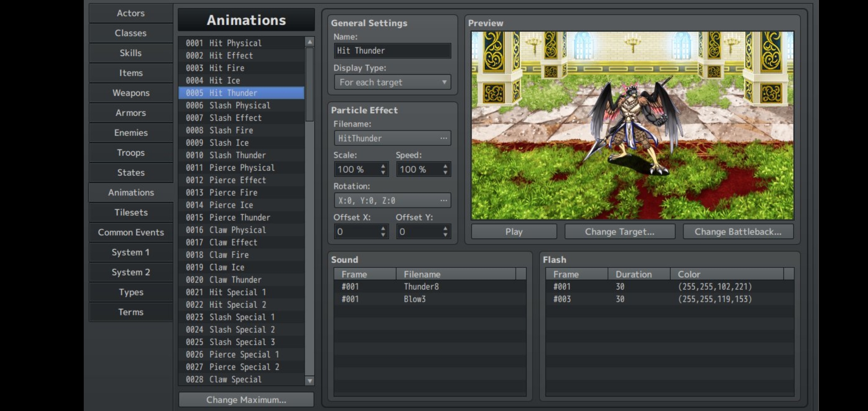Image resolution: width=868 pixels, height=411 pixels.
Task: Decrease Offset Y using the down arrow
Action: point(445,235)
